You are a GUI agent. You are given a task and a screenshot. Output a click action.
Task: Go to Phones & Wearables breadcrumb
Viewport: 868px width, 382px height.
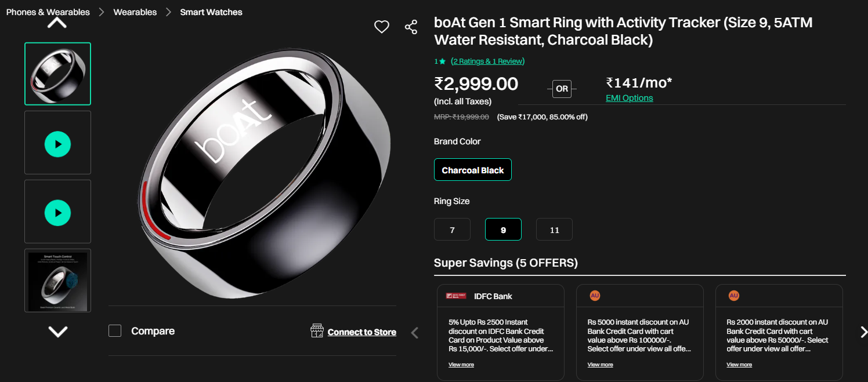[48, 12]
